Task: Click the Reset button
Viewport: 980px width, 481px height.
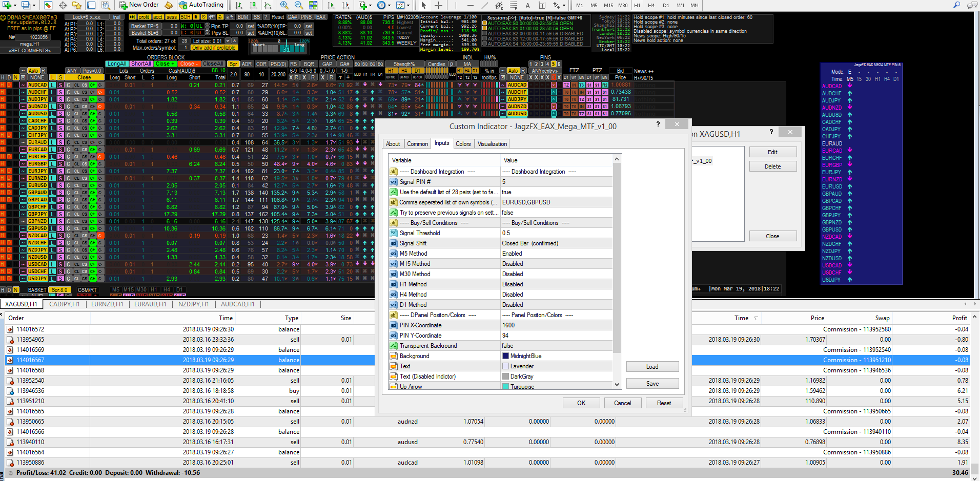Action: 664,403
